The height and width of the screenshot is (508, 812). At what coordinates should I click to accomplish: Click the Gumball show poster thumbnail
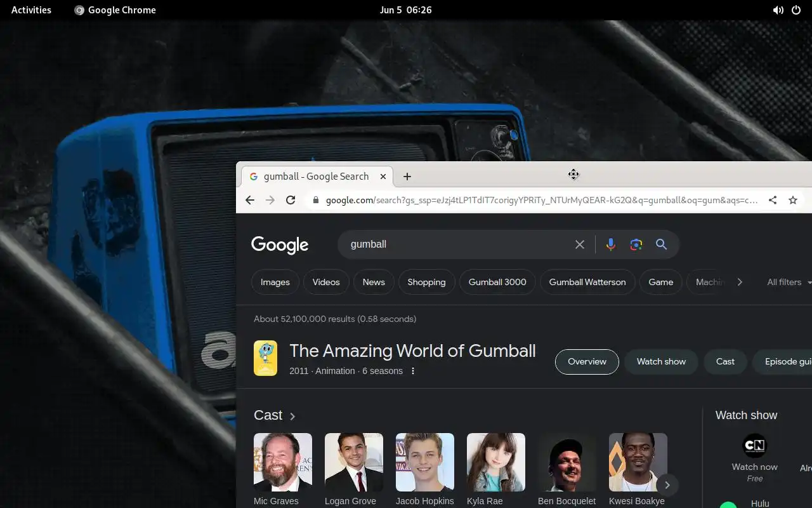[265, 358]
